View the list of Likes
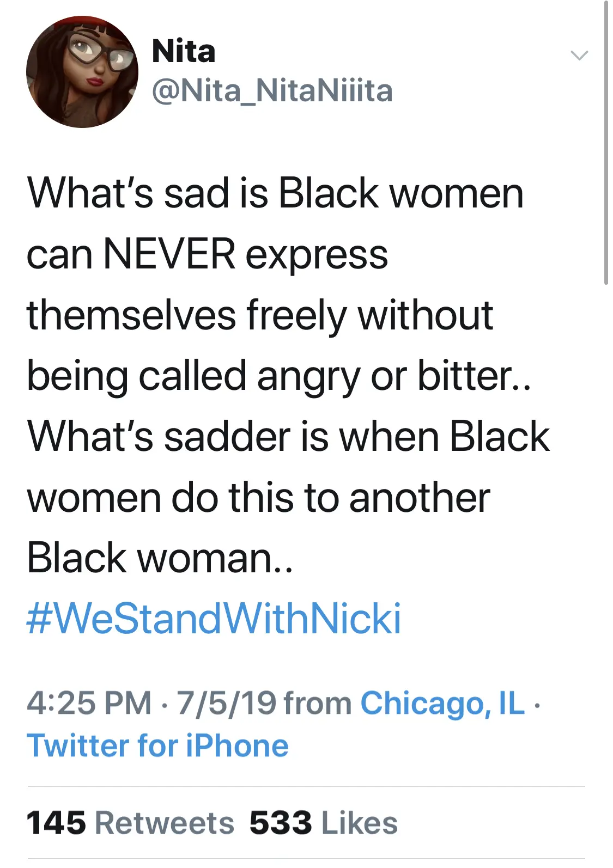 pyautogui.click(x=359, y=822)
